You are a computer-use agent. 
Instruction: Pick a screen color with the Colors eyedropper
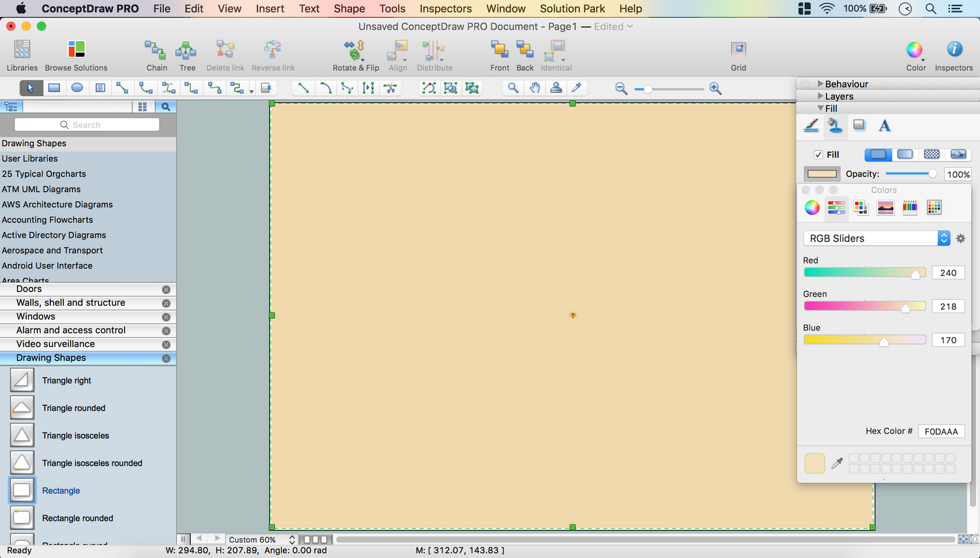click(x=837, y=463)
